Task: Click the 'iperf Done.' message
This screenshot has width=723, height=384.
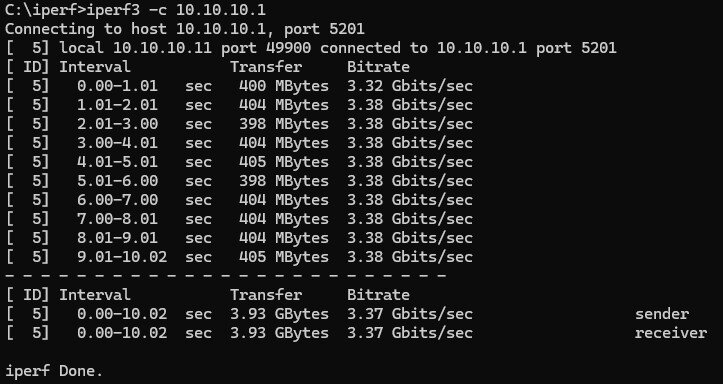Action: (54, 371)
